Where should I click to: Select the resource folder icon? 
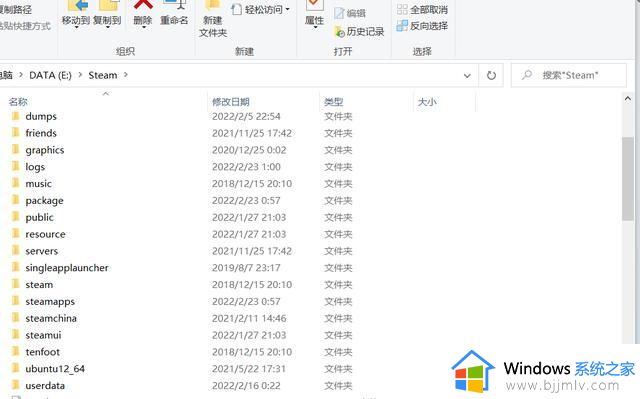[x=16, y=234]
